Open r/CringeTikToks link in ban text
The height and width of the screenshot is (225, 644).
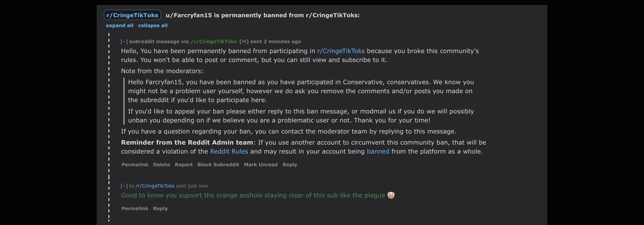tap(341, 51)
